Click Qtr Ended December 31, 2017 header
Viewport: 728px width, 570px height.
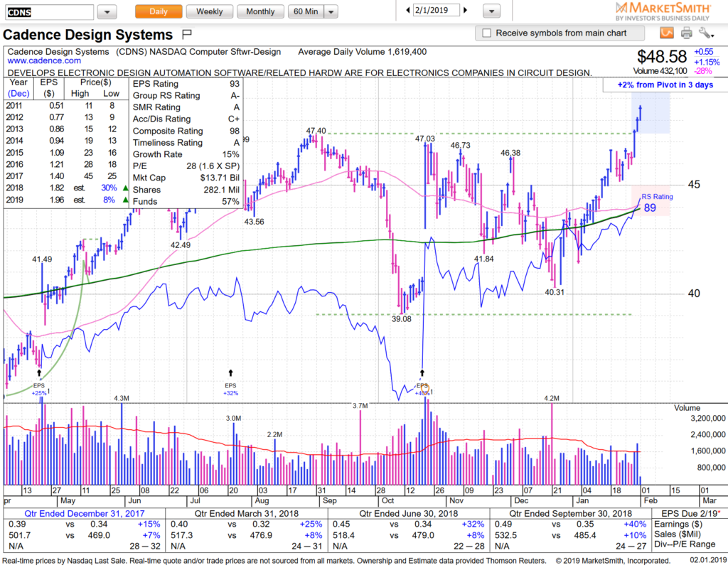(85, 514)
